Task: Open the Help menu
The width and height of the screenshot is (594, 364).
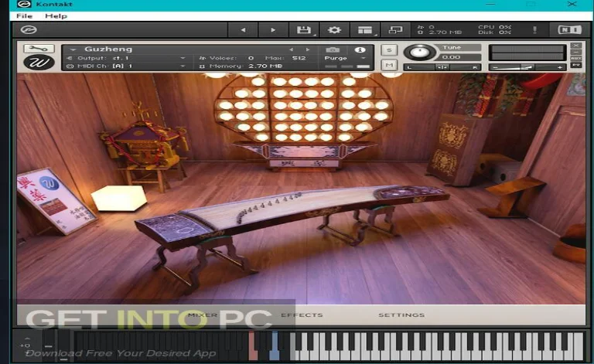Action: pyautogui.click(x=56, y=16)
